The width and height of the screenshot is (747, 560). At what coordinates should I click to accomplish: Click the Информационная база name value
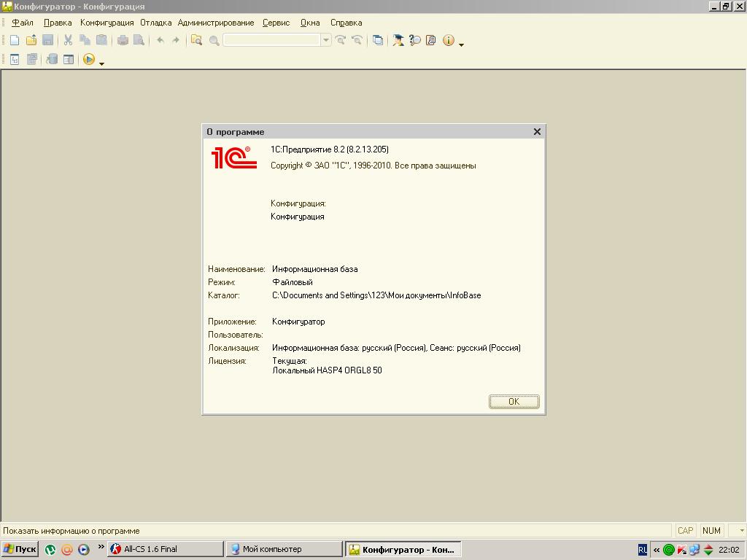315,269
